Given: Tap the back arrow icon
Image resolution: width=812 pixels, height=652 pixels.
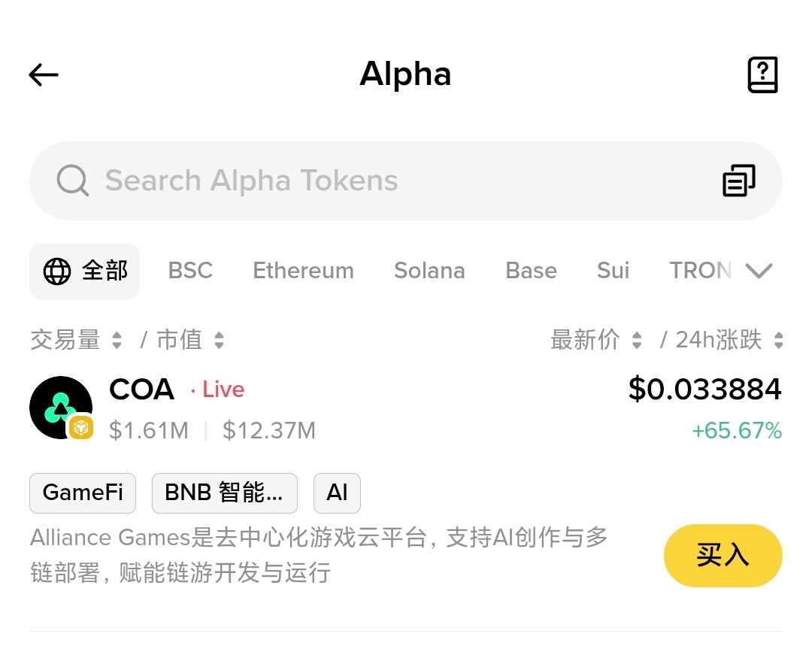Looking at the screenshot, I should coord(44,74).
